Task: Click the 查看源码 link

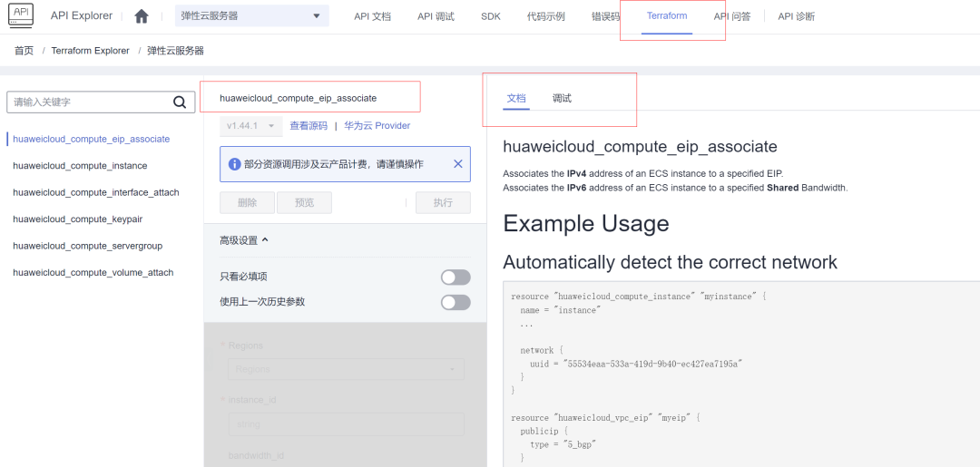Action: tap(309, 126)
